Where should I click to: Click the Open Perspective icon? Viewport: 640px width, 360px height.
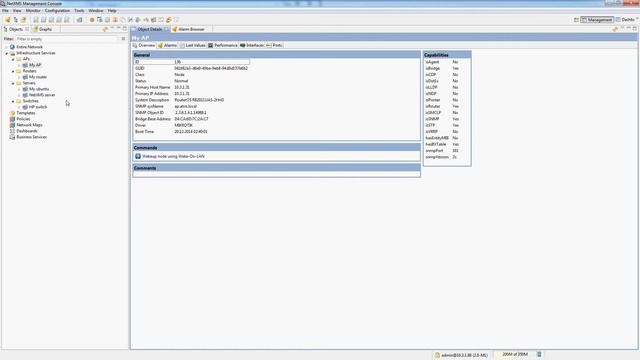[x=576, y=20]
